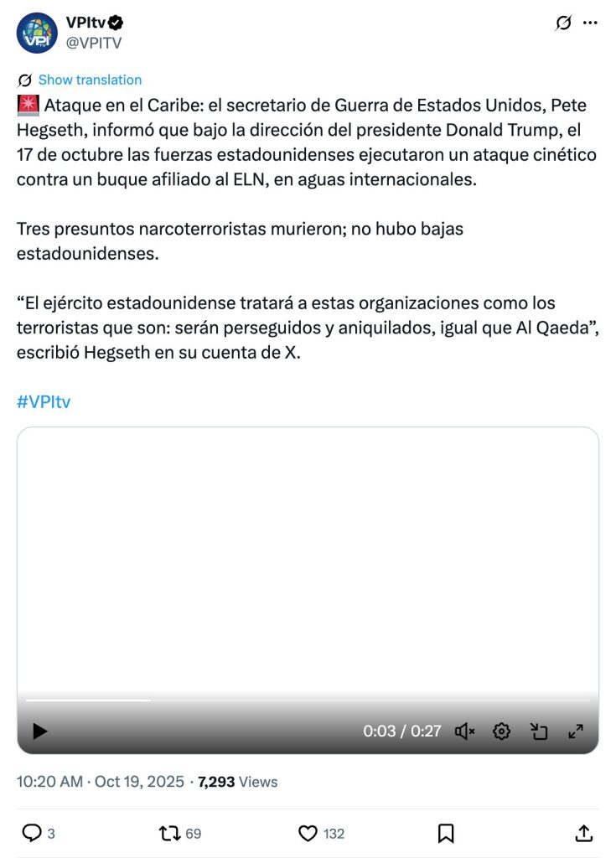Open the three-dot more options menu
The image size is (616, 858).
coord(590,23)
